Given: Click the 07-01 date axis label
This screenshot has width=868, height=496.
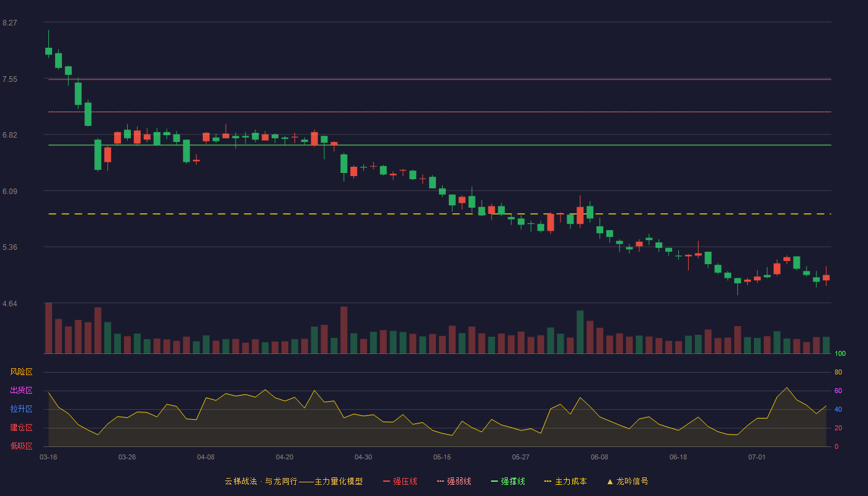Looking at the screenshot, I should click(x=757, y=457).
